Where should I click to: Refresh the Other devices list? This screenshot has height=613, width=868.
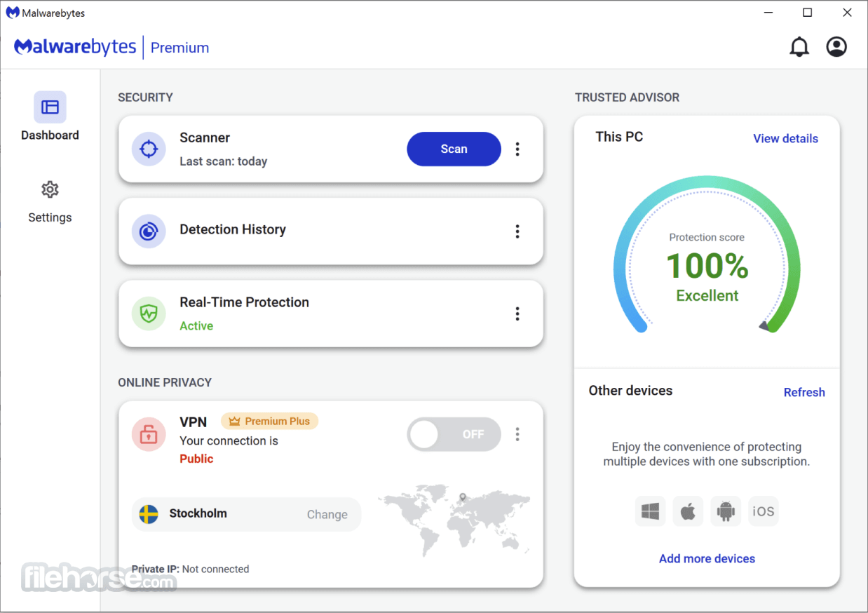[x=804, y=392]
